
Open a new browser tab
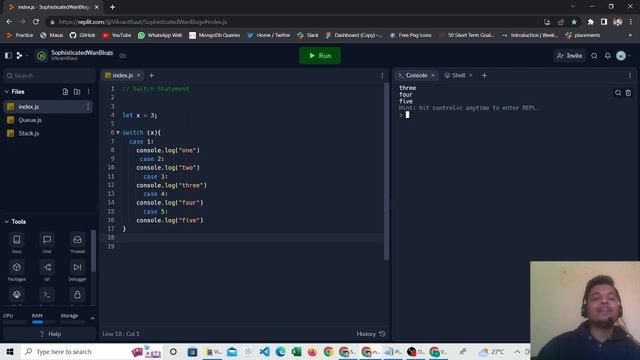click(x=112, y=7)
